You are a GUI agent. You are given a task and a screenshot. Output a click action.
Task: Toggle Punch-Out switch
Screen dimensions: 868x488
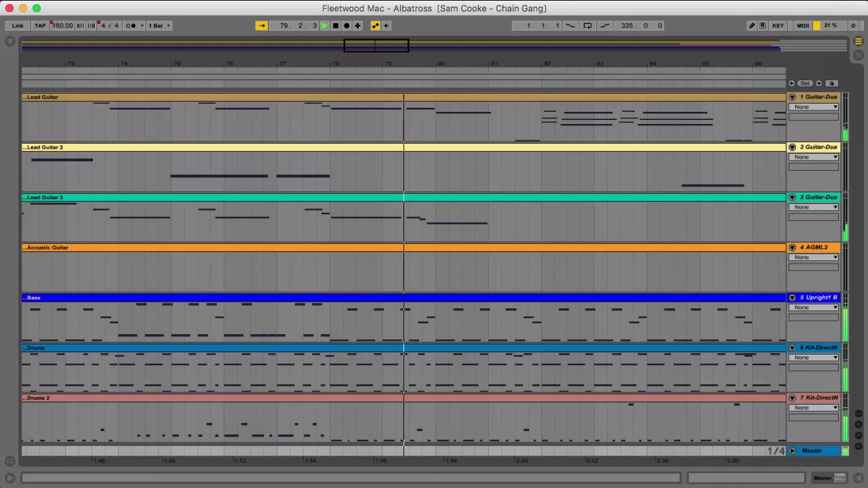click(x=605, y=26)
